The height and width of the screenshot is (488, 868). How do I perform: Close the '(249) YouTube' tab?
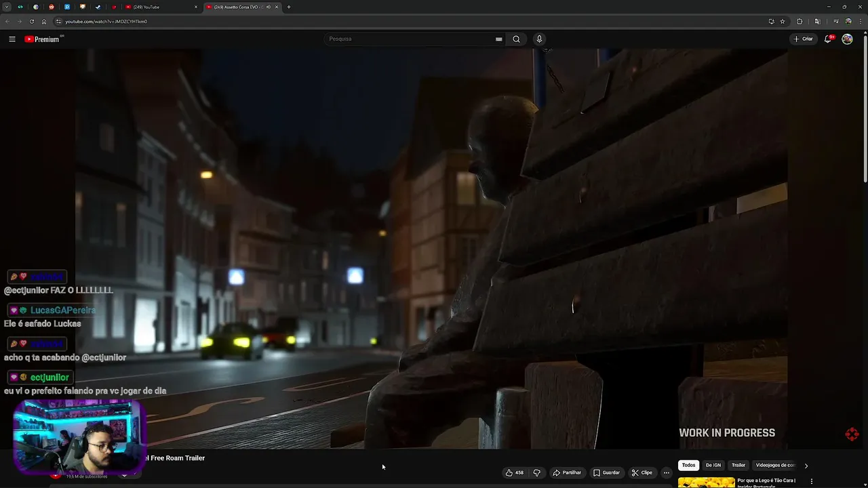tap(196, 7)
